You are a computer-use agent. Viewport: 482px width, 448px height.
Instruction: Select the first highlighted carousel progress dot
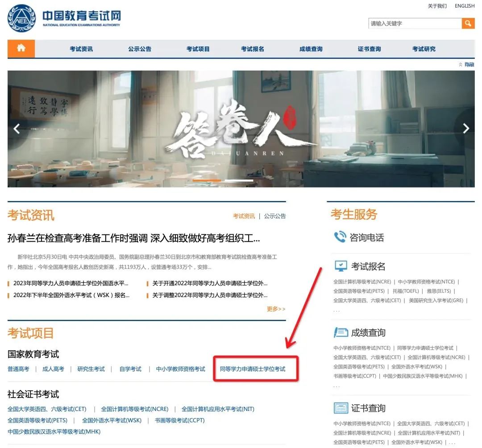[208, 180]
